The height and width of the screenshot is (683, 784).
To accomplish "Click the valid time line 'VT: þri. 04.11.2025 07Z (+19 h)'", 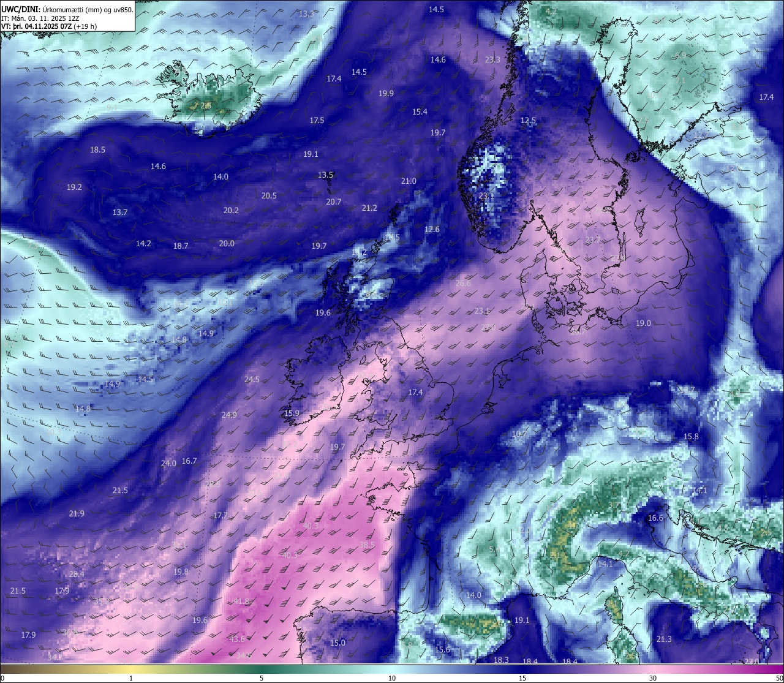I will point(49,26).
